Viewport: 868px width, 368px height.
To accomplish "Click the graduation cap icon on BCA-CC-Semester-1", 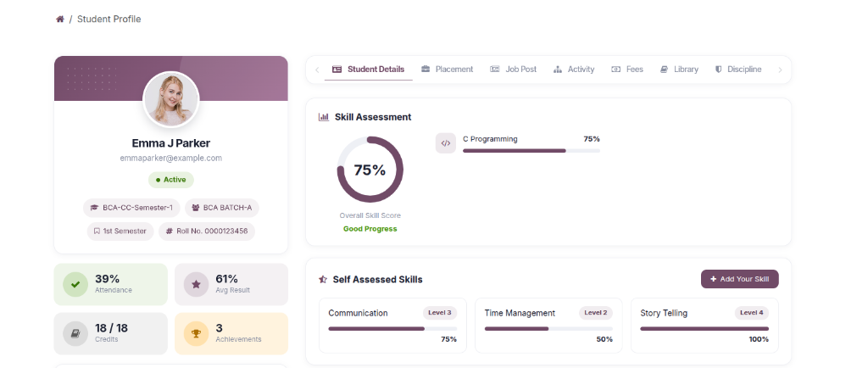I will pyautogui.click(x=94, y=208).
